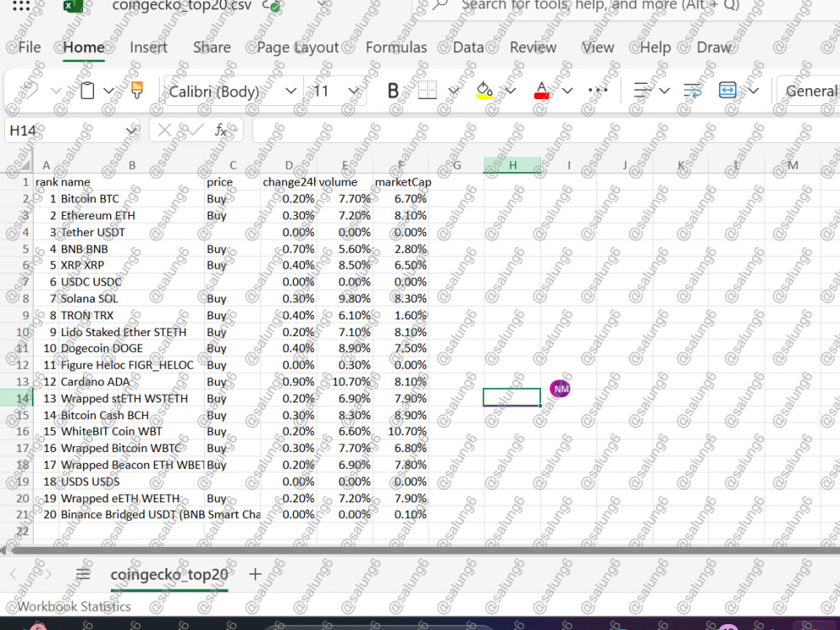Switch to the Insert tab

[x=149, y=47]
